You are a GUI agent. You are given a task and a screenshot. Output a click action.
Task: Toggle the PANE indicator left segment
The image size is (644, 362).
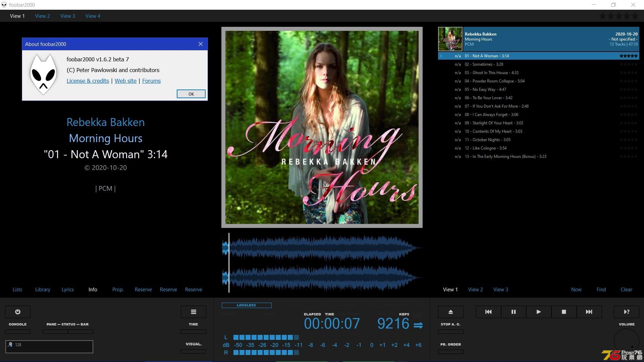[55, 331]
